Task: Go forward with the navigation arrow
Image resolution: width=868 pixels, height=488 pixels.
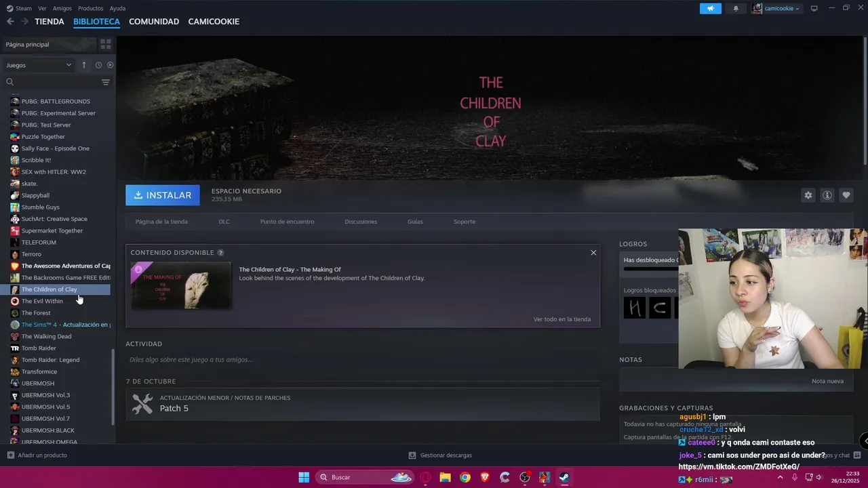Action: [24, 22]
